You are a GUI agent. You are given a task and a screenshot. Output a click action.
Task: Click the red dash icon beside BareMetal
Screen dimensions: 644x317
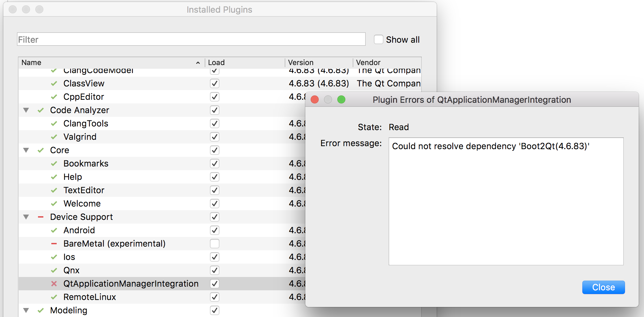click(x=54, y=244)
